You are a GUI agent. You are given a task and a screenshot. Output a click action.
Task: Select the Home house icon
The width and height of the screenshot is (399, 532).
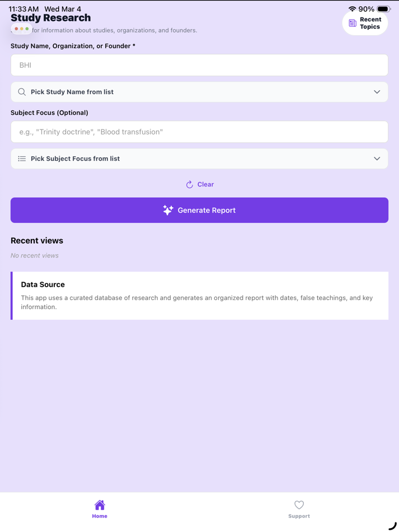click(x=100, y=505)
